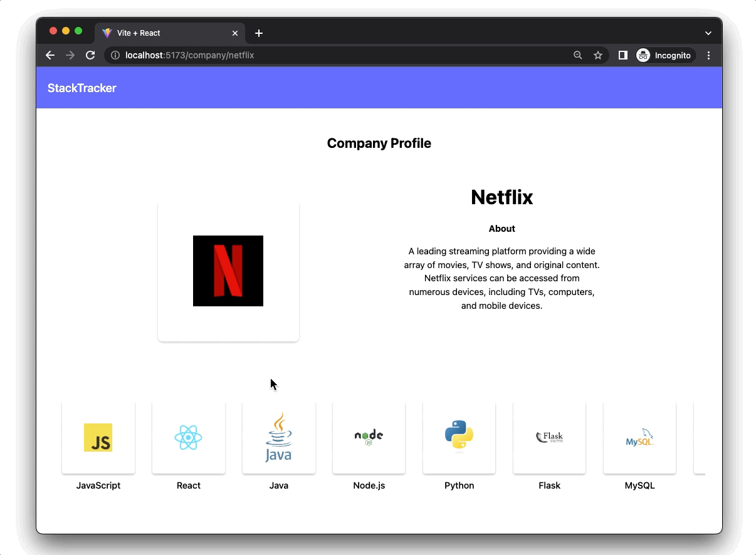
Task: Click the React label text
Action: pyautogui.click(x=189, y=485)
